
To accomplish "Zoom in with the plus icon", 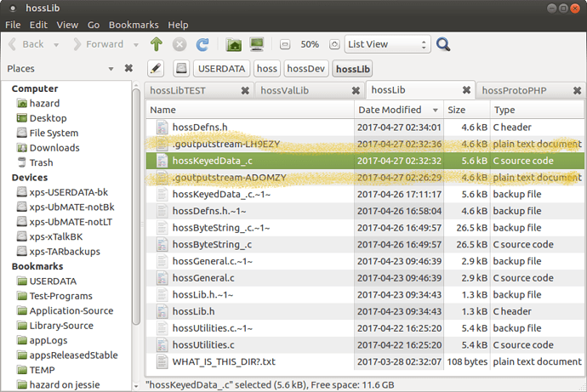I will (334, 44).
